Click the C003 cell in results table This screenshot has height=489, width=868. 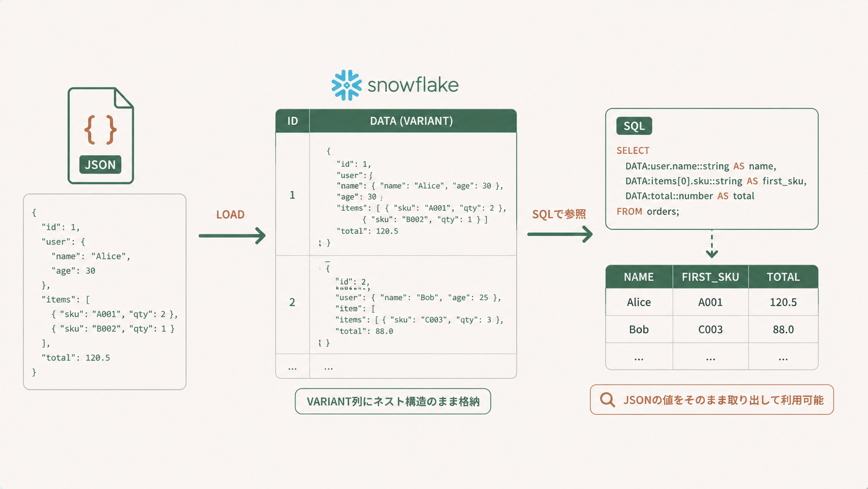[x=710, y=329]
